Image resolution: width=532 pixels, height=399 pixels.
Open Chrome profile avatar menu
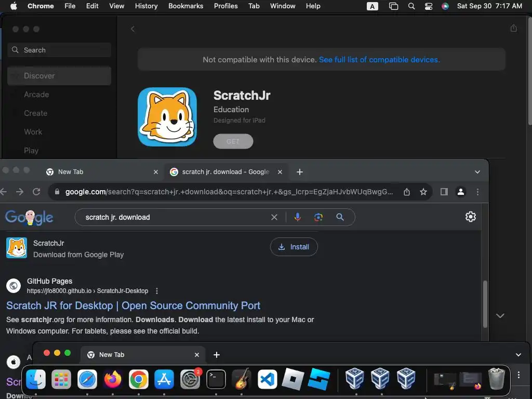461,192
